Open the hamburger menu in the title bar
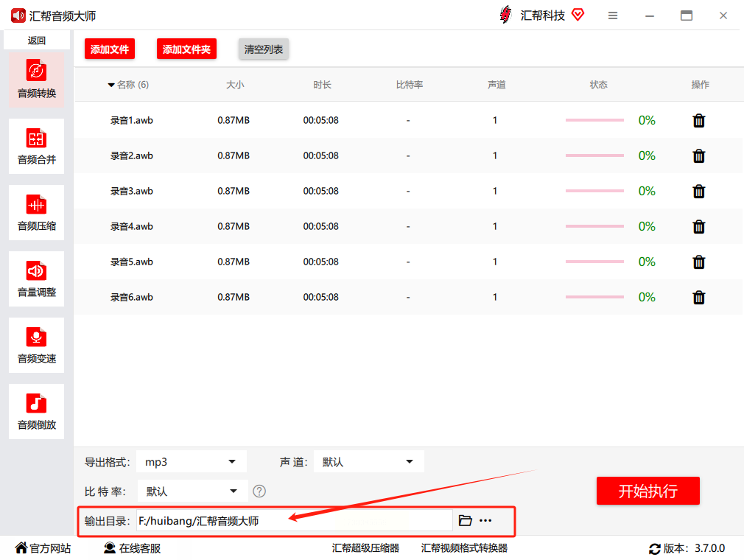This screenshot has width=744, height=560. (x=613, y=15)
